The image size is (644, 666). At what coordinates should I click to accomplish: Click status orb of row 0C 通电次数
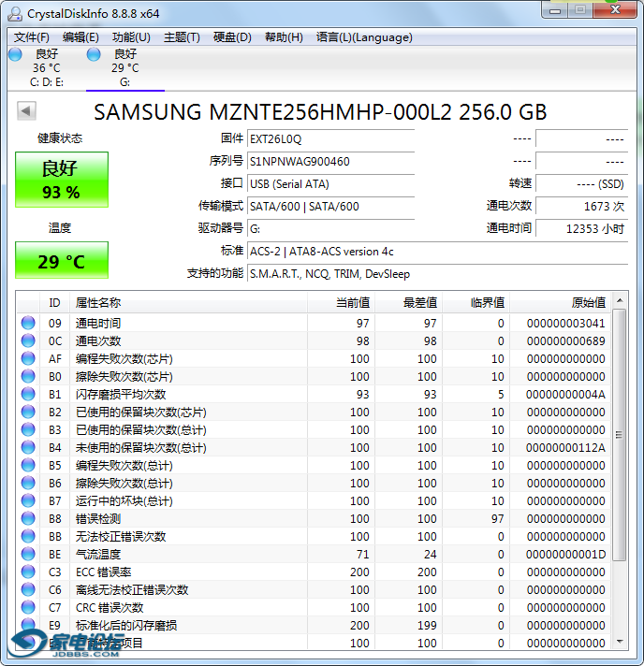pyautogui.click(x=28, y=340)
